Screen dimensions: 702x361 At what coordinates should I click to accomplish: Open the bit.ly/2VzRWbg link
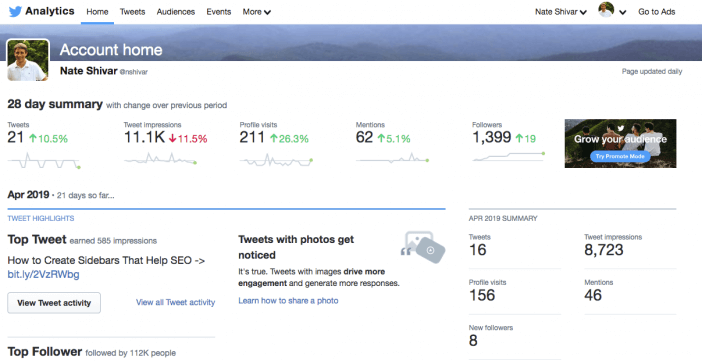tap(43, 275)
